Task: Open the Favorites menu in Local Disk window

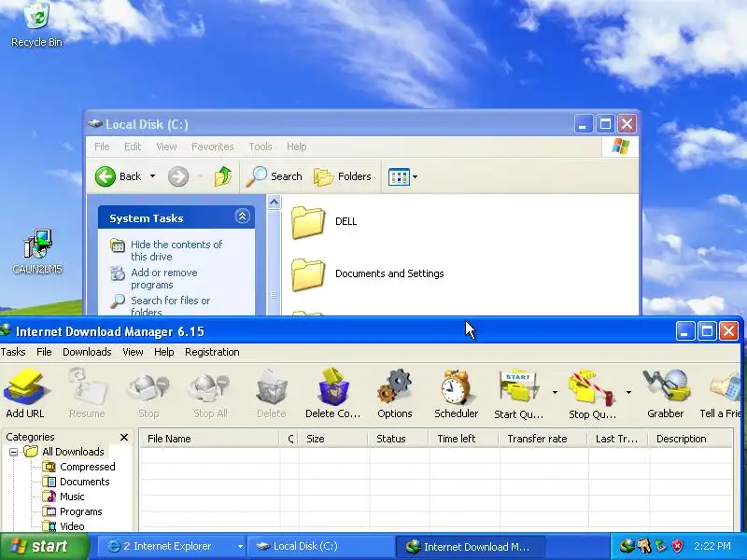Action: tap(213, 147)
